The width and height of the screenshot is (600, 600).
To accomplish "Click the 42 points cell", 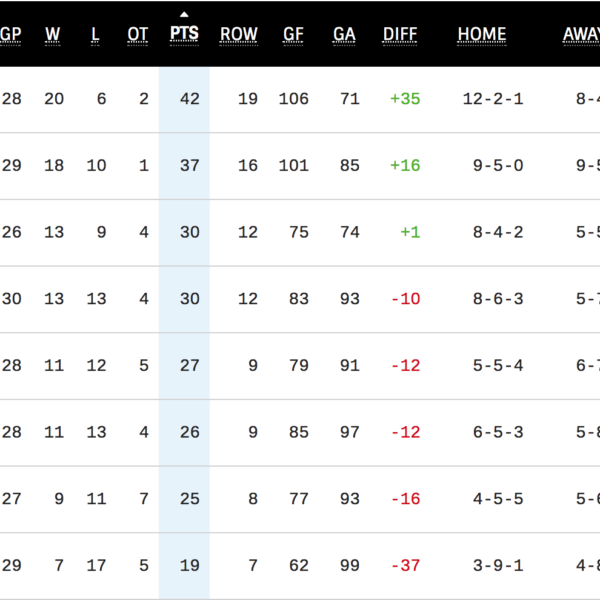I will point(190,99).
